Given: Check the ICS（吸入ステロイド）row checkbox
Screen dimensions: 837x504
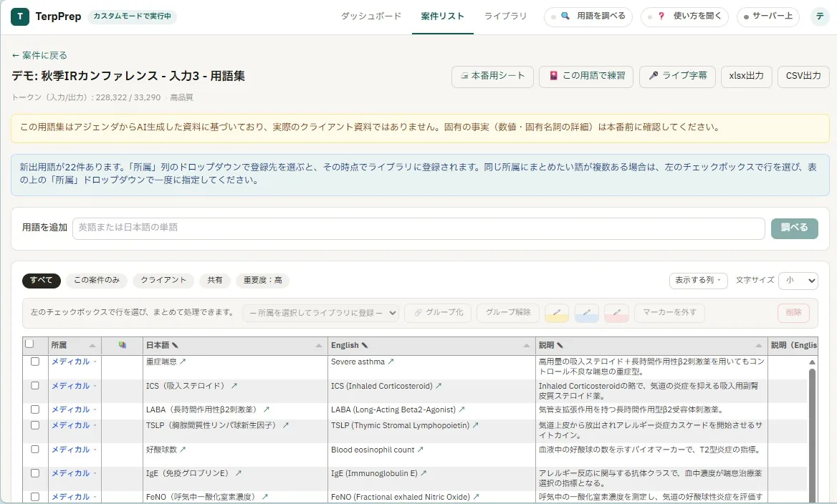Looking at the screenshot, I should click(35, 386).
